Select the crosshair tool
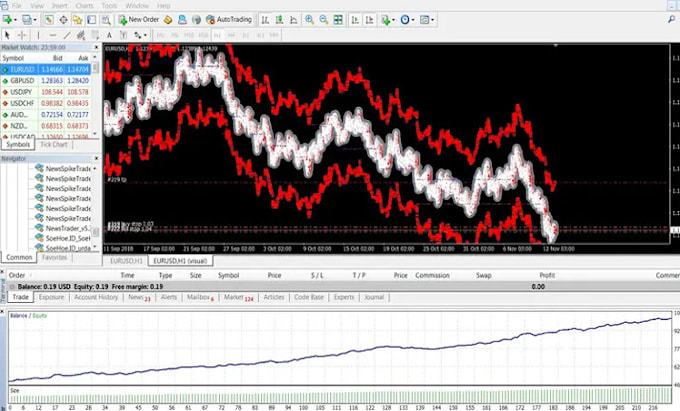 (x=22, y=34)
